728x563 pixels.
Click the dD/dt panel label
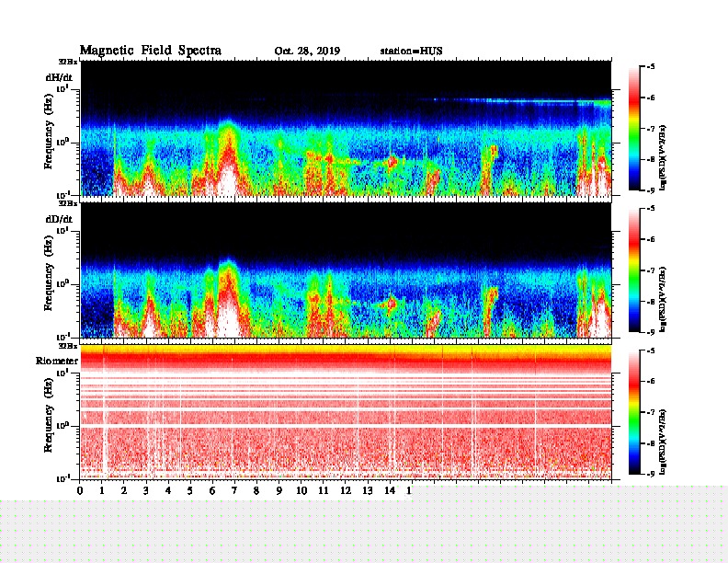click(59, 219)
